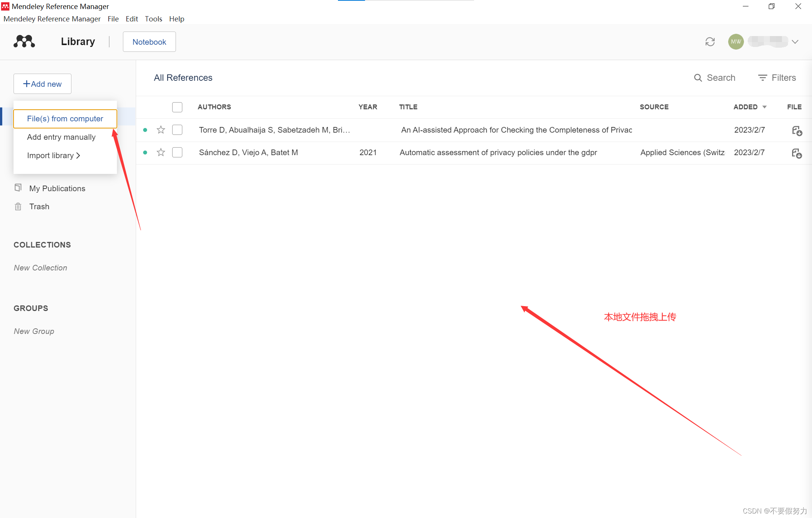Toggle sort arrow on ADDED column
This screenshot has height=518, width=812.
(765, 107)
